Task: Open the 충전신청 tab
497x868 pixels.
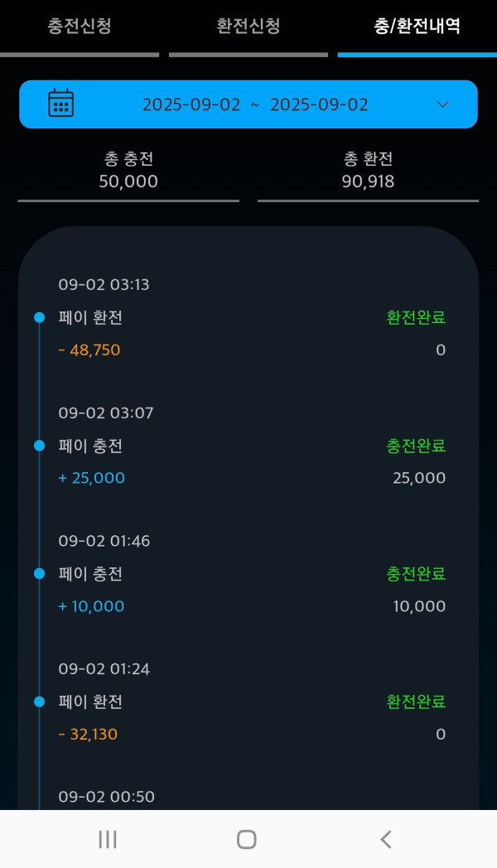Action: point(80,27)
